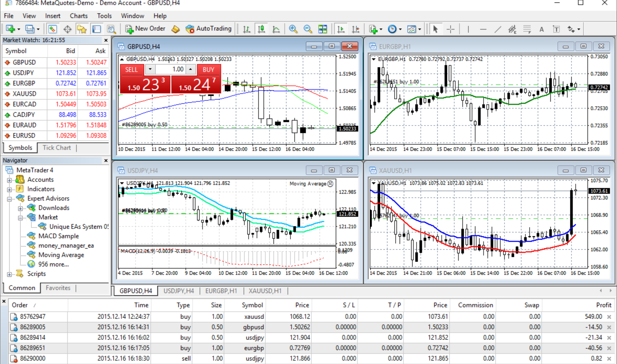The width and height of the screenshot is (617, 364).
Task: Click the Zoom Out magnifier icon
Action: pyautogui.click(x=308, y=29)
